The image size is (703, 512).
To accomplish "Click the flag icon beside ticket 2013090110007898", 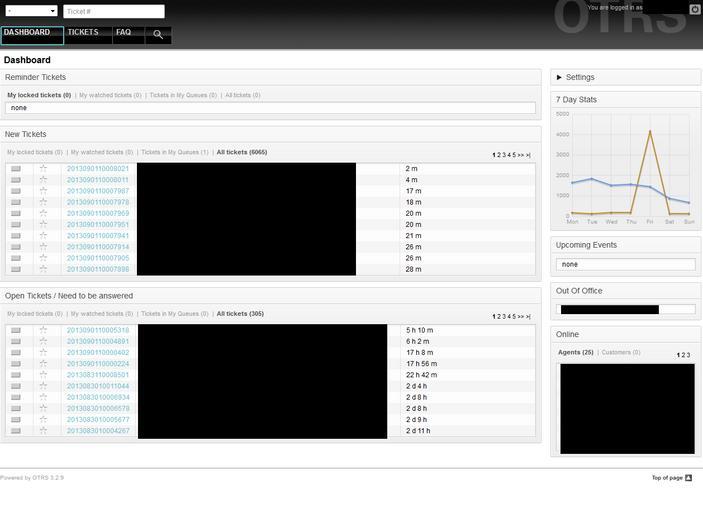I will [16, 269].
